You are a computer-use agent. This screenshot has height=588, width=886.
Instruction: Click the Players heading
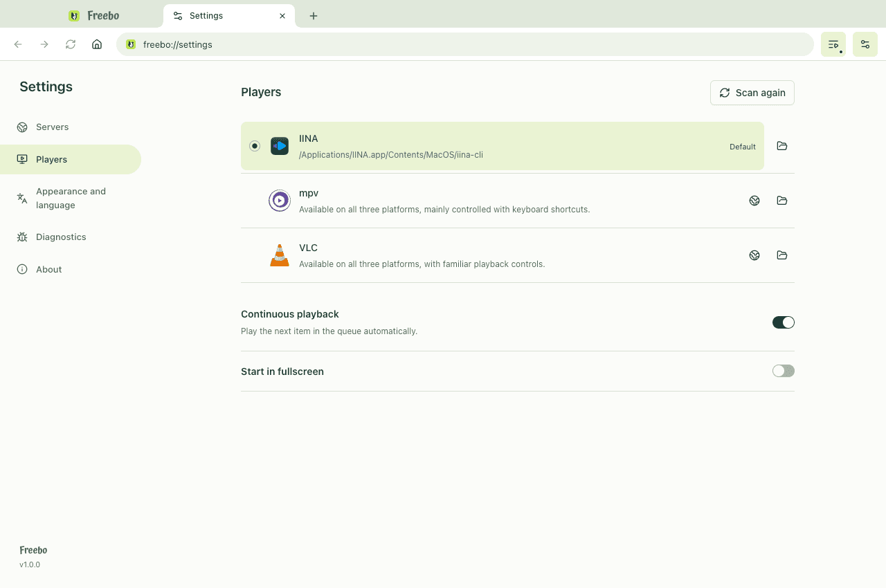(261, 92)
